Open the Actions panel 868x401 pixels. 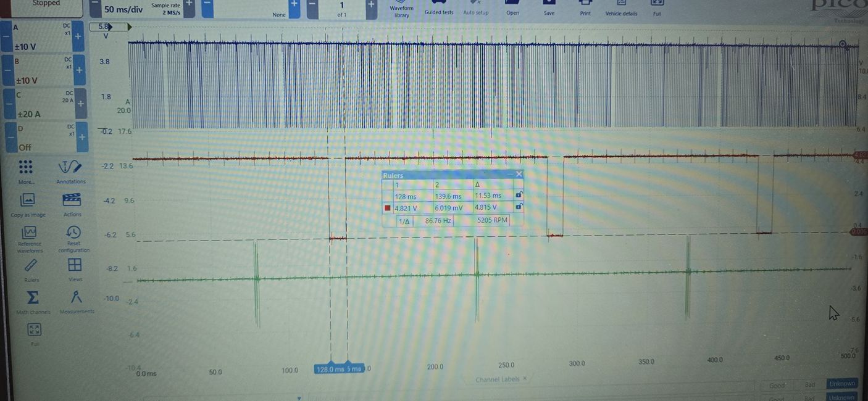[72, 201]
